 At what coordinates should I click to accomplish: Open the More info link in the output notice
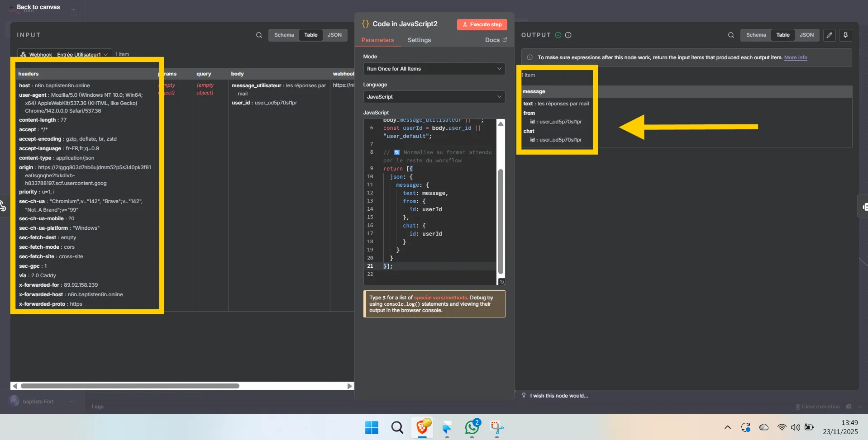796,57
